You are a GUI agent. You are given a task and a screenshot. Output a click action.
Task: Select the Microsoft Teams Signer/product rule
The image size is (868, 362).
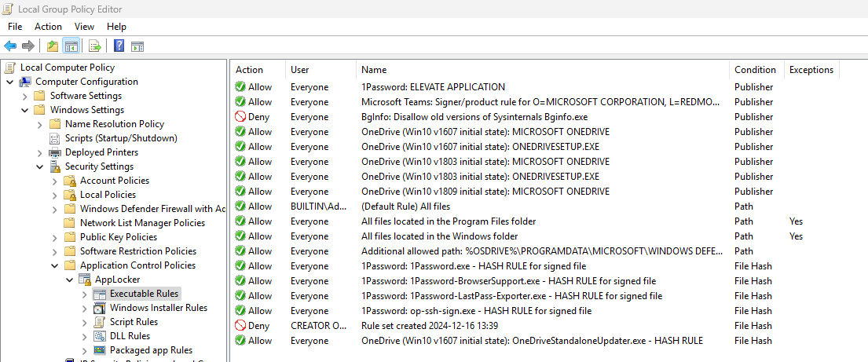[541, 102]
